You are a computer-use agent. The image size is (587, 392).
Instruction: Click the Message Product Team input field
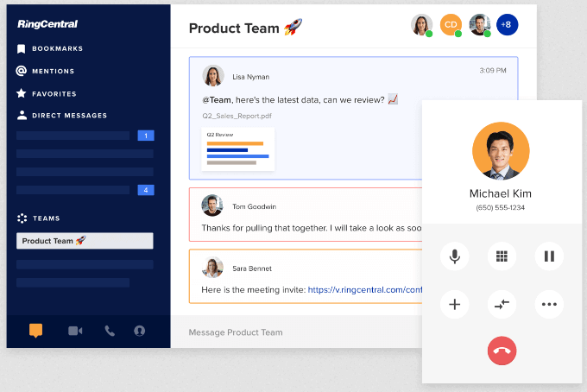click(x=296, y=332)
